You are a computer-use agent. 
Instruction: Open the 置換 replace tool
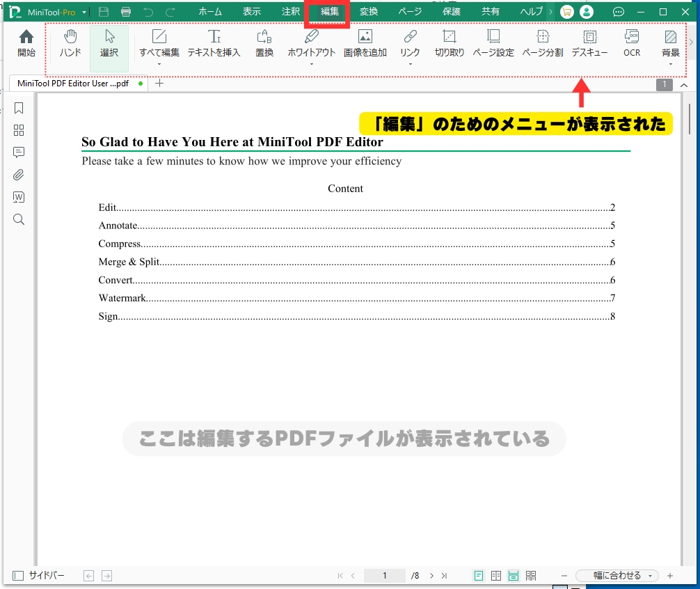tap(264, 43)
